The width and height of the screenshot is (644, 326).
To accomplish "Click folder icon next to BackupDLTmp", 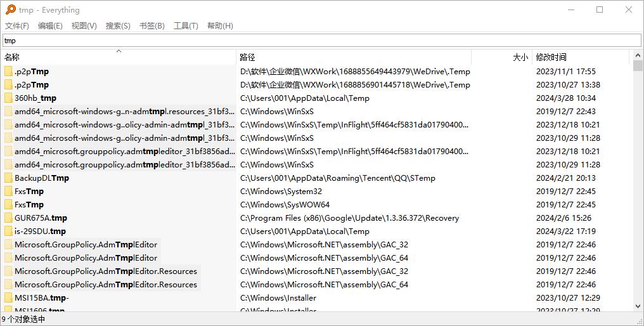I will [8, 178].
